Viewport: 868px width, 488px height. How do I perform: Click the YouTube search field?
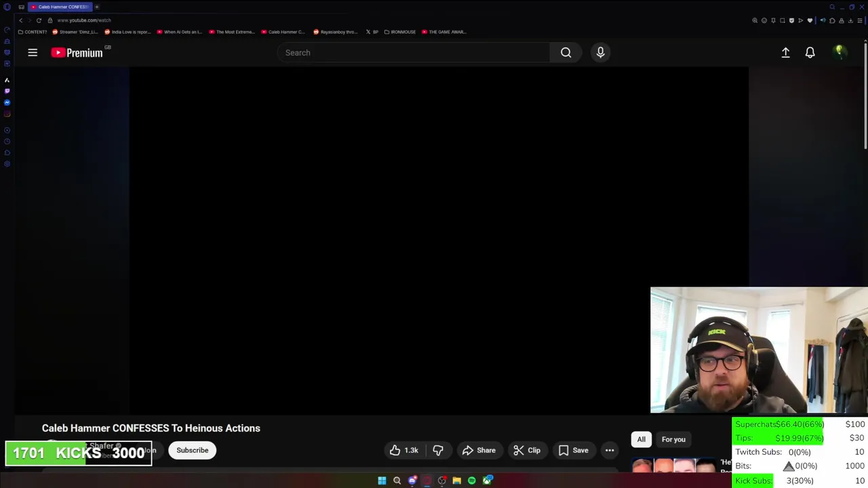pos(414,52)
